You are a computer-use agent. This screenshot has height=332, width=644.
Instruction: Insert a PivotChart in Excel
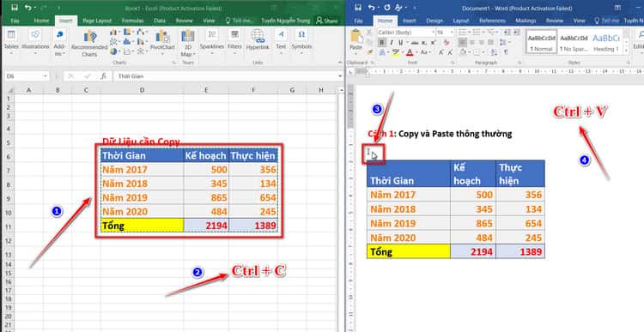pos(162,41)
